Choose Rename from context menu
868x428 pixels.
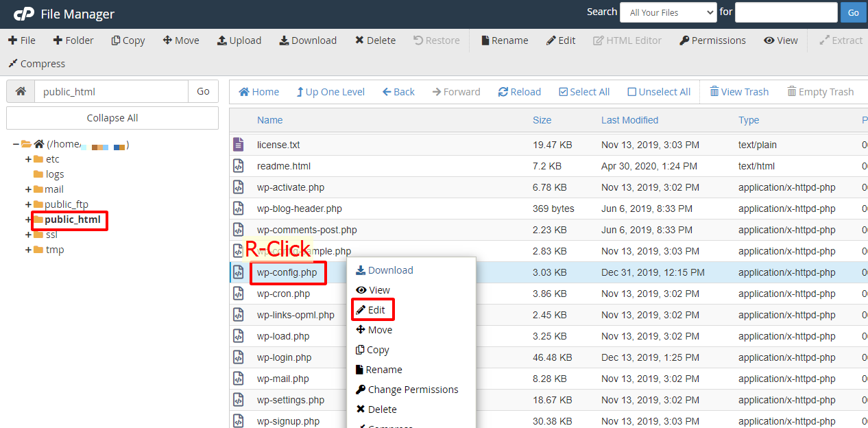pos(379,370)
